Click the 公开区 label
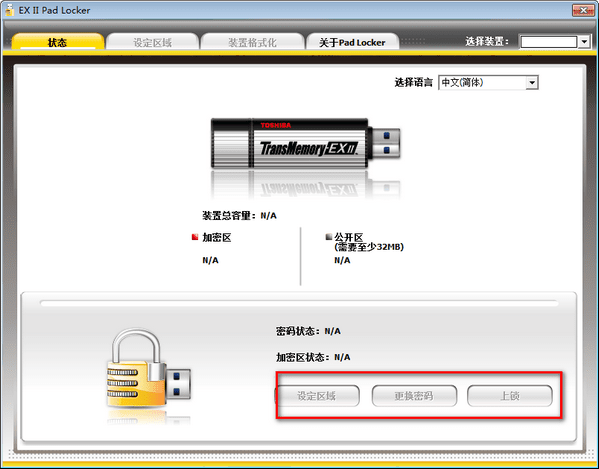599x469 pixels. coord(348,237)
